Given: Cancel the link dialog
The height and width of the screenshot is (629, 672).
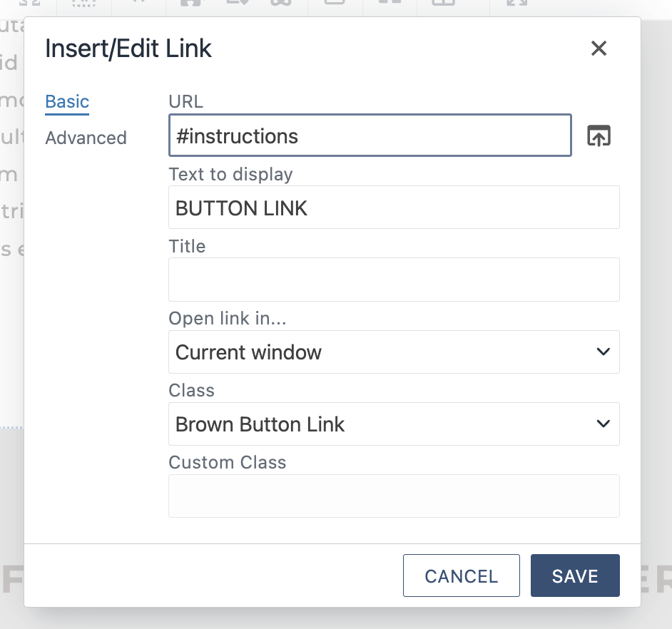Looking at the screenshot, I should (x=461, y=576).
